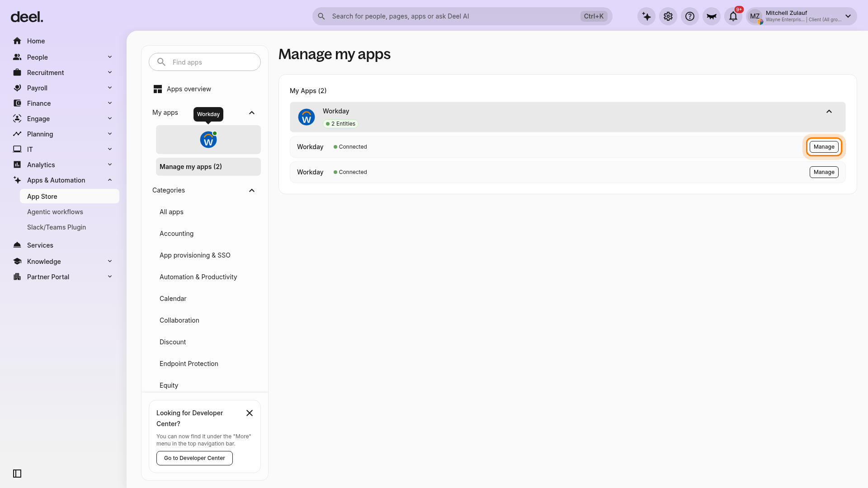Click the Workday app icon under My apps
Screen dimensions: 868x488
pos(208,140)
